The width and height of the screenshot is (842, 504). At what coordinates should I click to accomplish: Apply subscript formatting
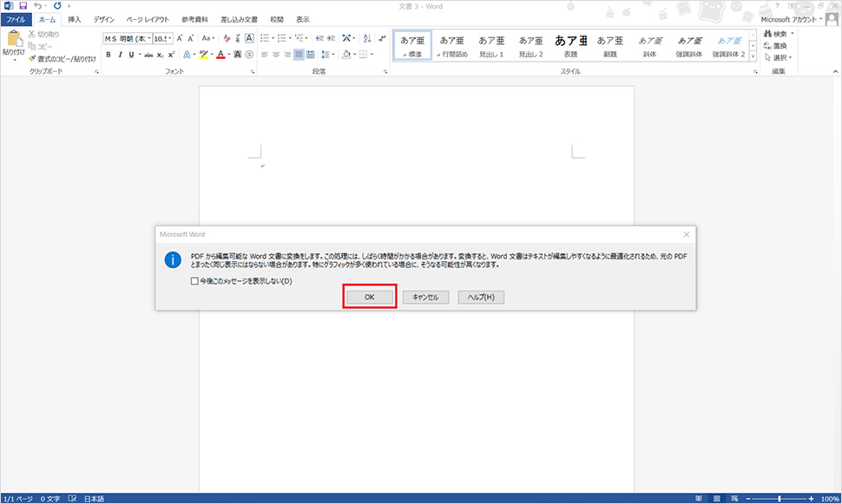[x=160, y=55]
